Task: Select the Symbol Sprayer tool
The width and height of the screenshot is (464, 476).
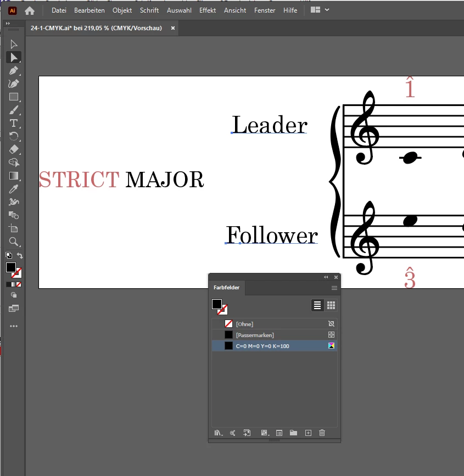Action: tap(14, 202)
